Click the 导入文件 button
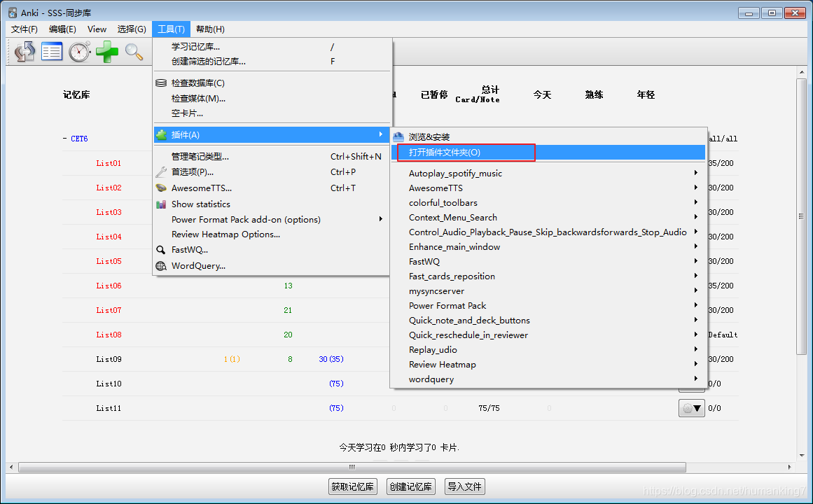The height and width of the screenshot is (504, 813). [464, 486]
